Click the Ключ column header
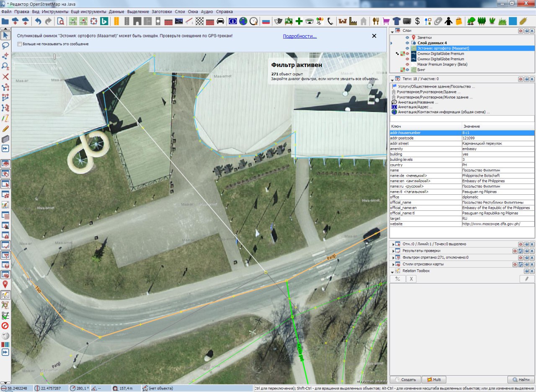 (425, 126)
